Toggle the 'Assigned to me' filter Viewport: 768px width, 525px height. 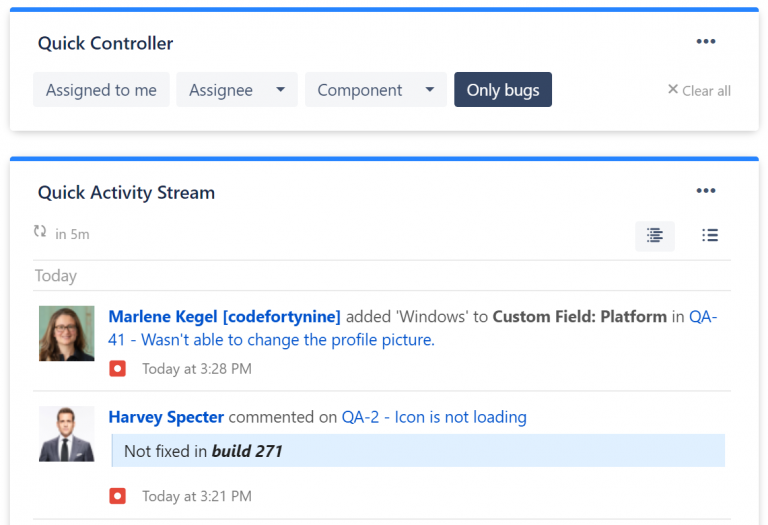pyautogui.click(x=101, y=90)
